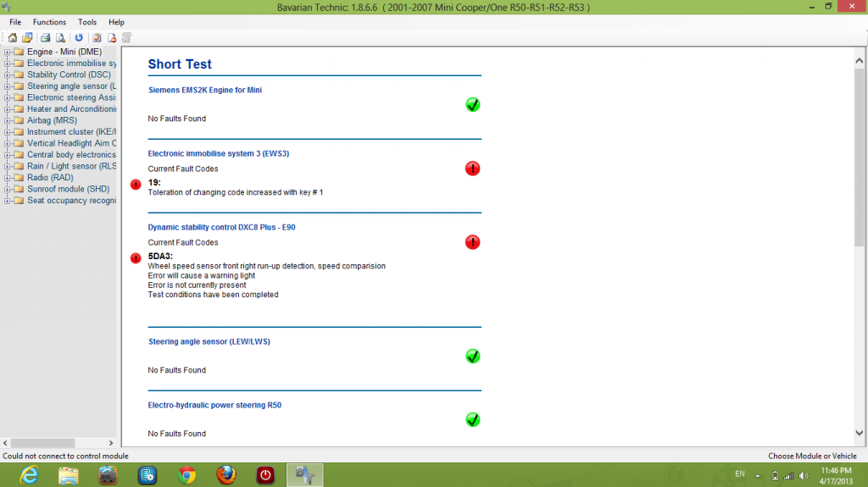Click the red alert beside Electronic immobilise system 3

(473, 169)
